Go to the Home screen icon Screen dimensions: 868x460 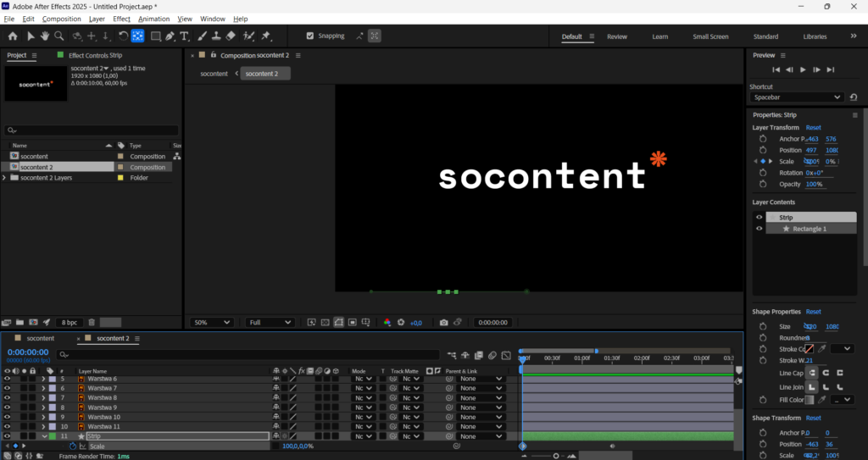[x=13, y=36]
